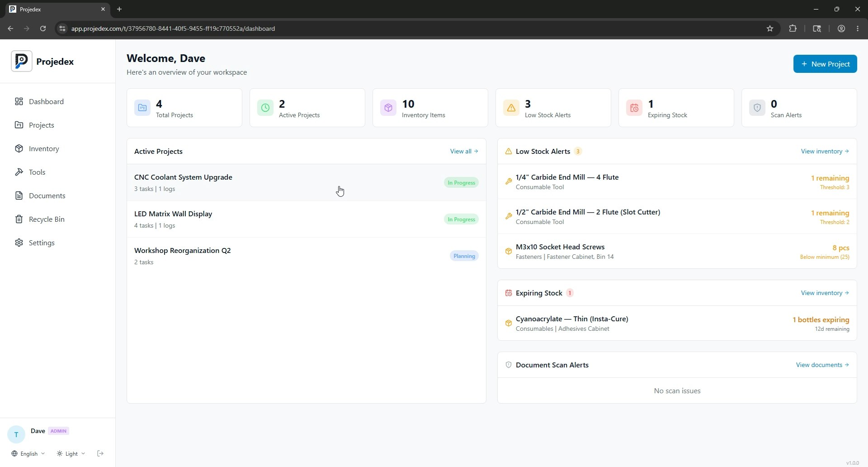Click the Total Projects card icon
This screenshot has height=467, width=868.
[142, 108]
